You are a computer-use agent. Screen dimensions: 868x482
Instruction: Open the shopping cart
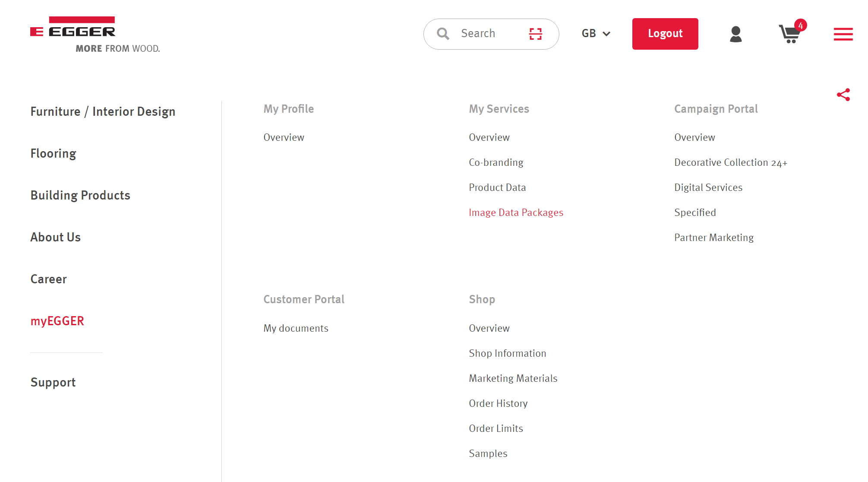(x=790, y=34)
